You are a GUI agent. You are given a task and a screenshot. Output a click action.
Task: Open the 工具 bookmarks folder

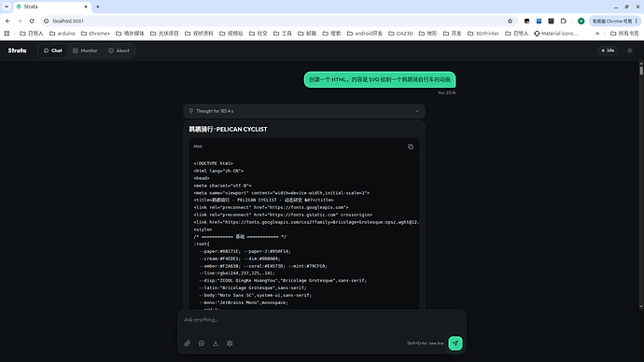pos(282,34)
